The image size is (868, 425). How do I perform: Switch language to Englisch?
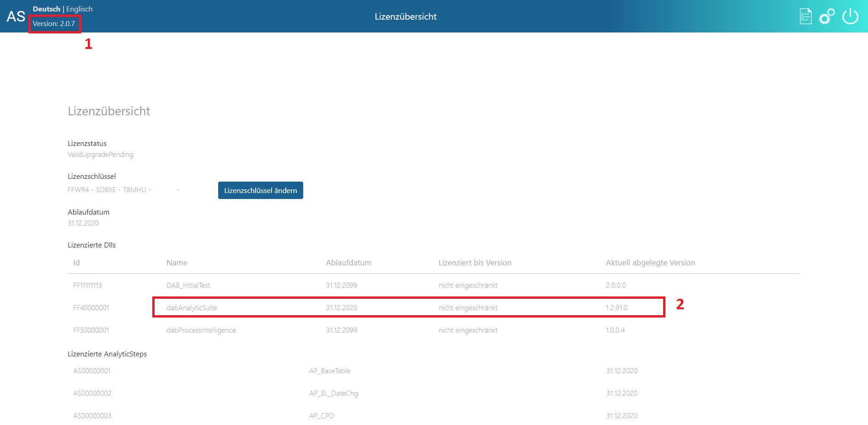(79, 8)
